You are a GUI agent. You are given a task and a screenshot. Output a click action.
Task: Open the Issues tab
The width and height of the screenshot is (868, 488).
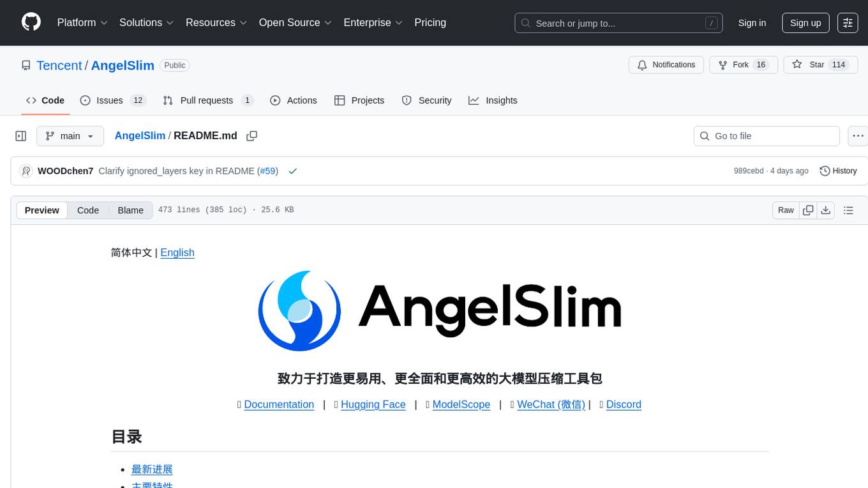coord(113,100)
